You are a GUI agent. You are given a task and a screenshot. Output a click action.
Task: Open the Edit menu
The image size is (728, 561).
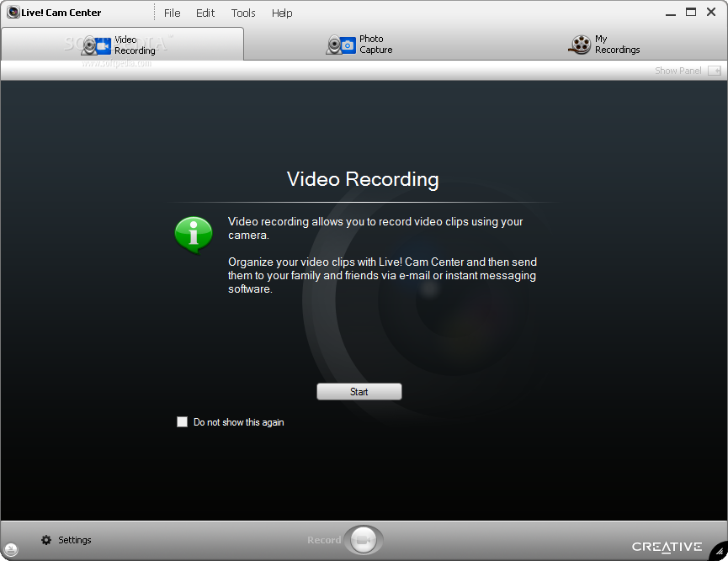click(x=205, y=13)
